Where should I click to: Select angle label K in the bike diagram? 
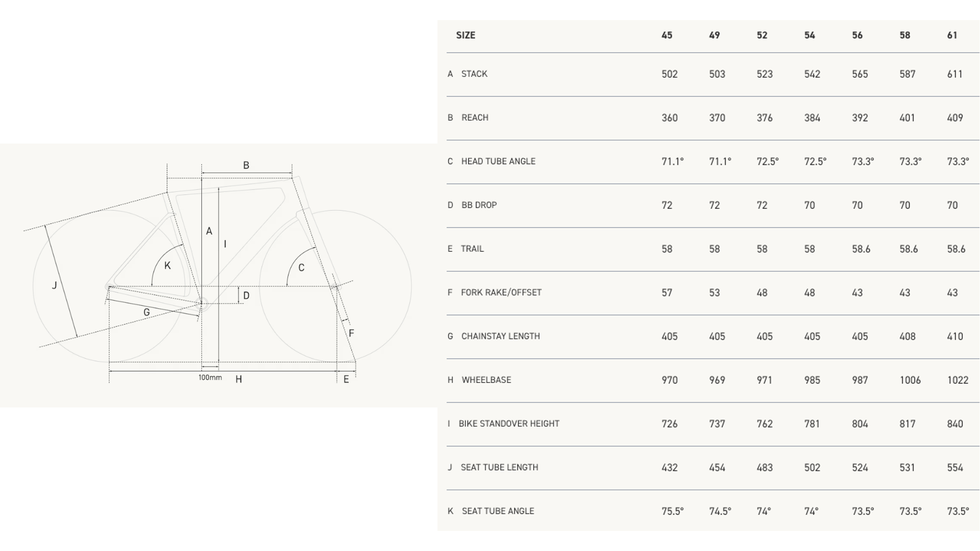tap(167, 266)
